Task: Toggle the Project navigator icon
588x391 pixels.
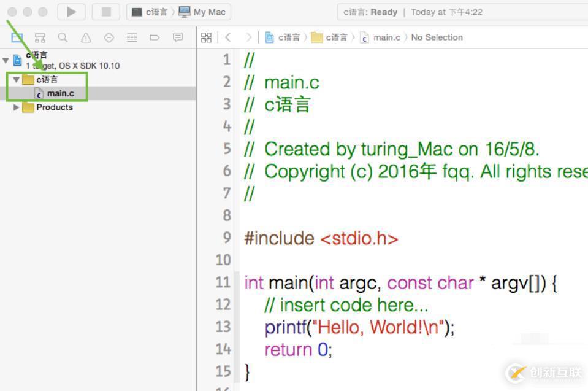Action: point(17,37)
